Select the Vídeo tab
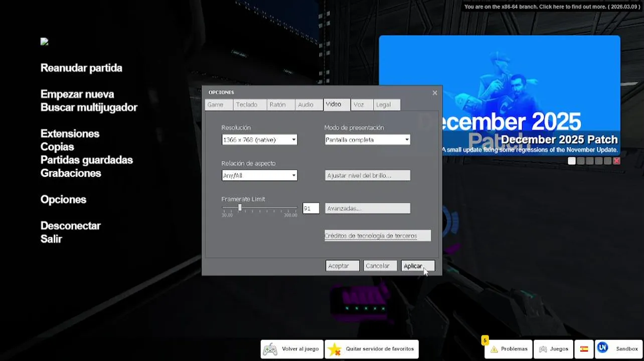 pos(337,104)
